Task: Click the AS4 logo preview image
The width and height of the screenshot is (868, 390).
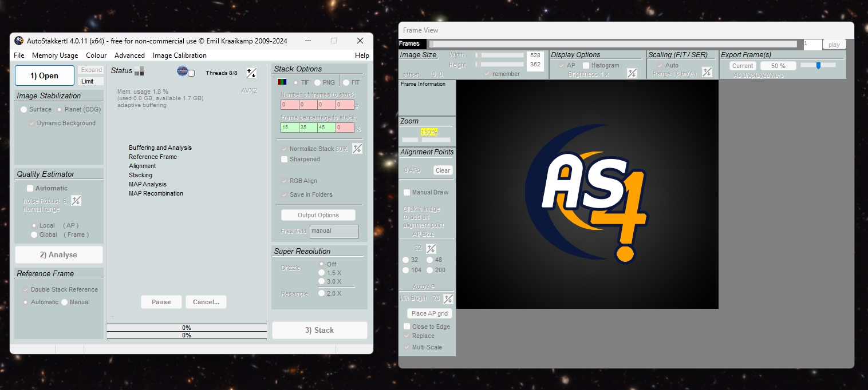Action: (587, 194)
